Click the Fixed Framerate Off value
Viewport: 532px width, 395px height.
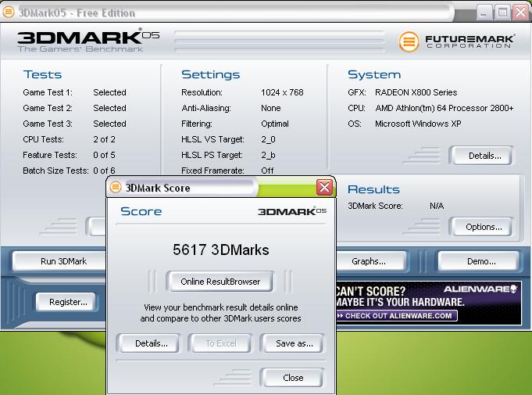pos(267,171)
